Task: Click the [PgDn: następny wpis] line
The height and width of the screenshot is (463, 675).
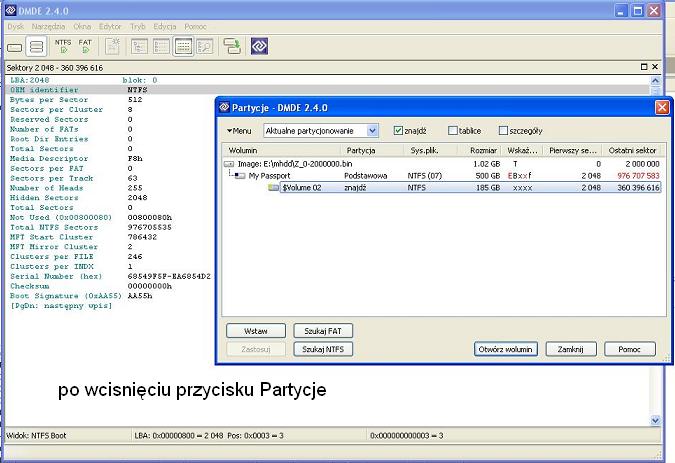Action: click(61, 306)
